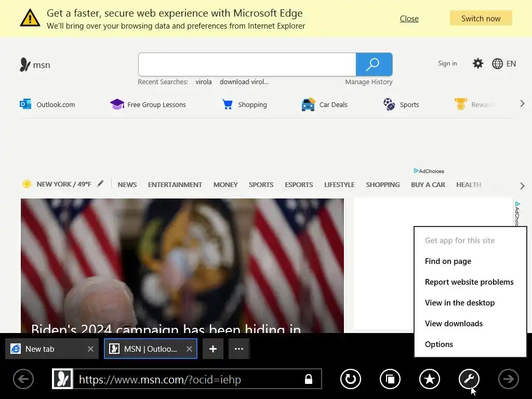Open SPORTS news category
532x399 pixels.
[261, 184]
